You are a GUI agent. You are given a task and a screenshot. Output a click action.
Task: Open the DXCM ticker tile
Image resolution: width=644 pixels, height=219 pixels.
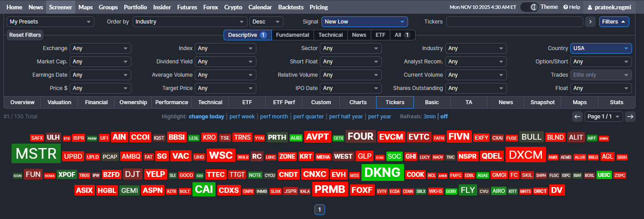[x=526, y=155]
